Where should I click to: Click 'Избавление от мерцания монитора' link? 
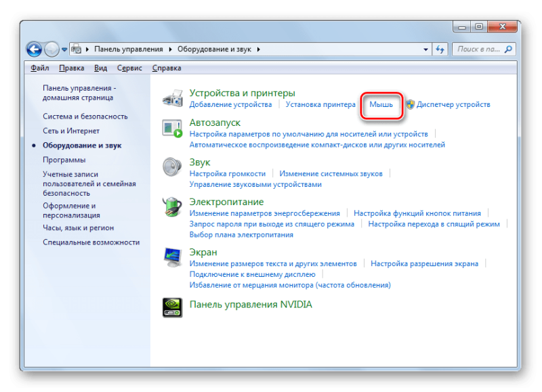[290, 285]
